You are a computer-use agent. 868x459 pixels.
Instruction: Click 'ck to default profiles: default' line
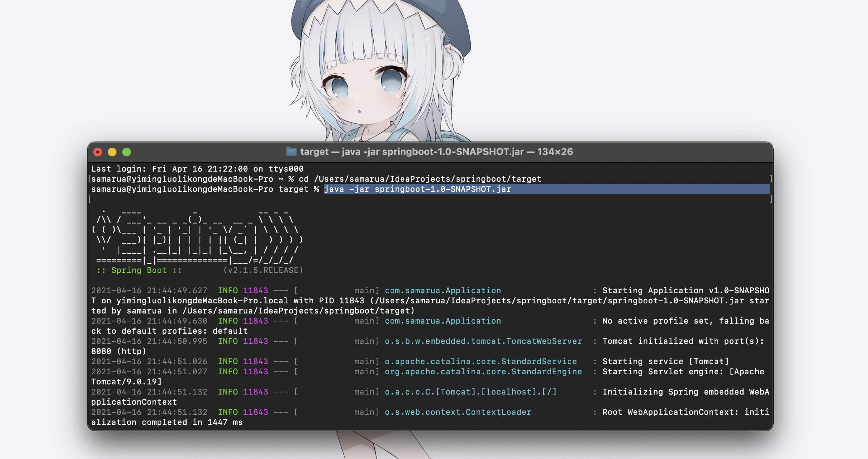click(170, 331)
